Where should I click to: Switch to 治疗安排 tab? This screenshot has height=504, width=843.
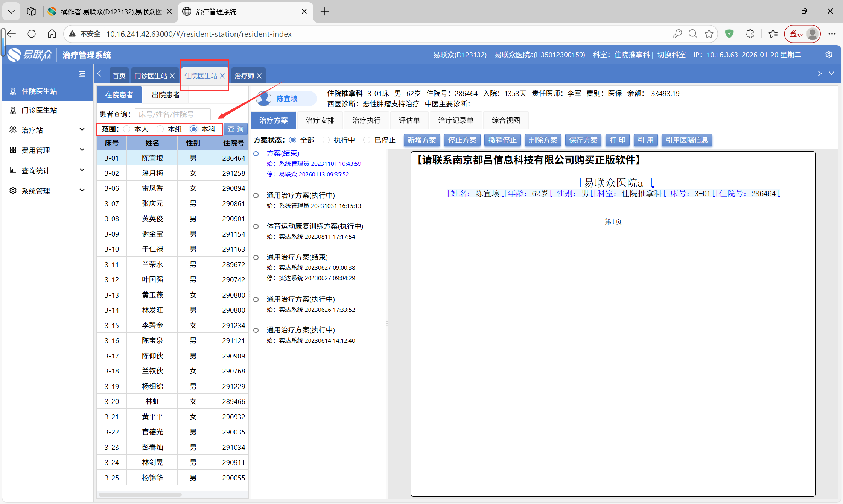320,120
